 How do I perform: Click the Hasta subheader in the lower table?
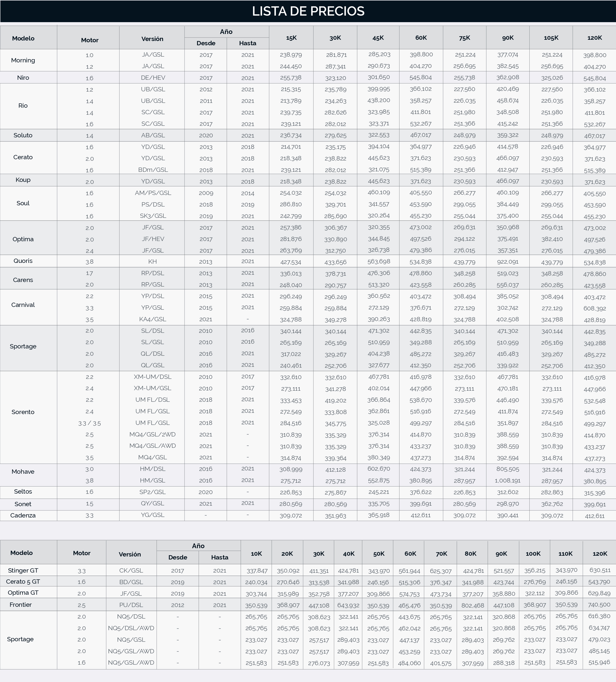[219, 557]
